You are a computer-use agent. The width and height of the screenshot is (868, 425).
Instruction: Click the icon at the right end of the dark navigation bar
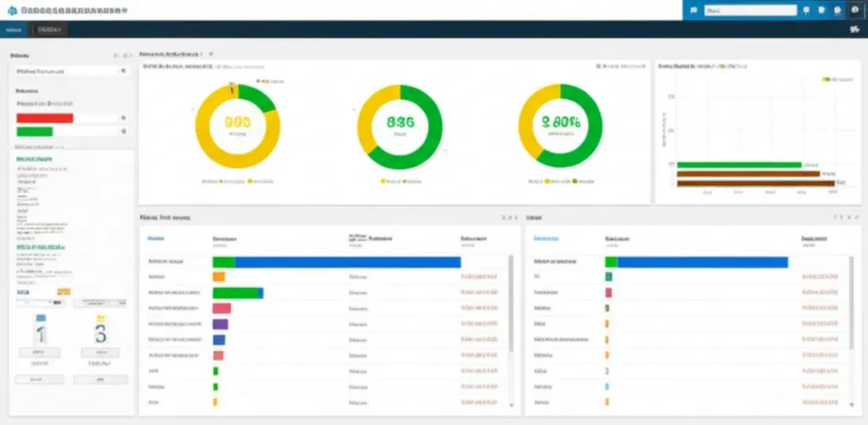coord(855,29)
